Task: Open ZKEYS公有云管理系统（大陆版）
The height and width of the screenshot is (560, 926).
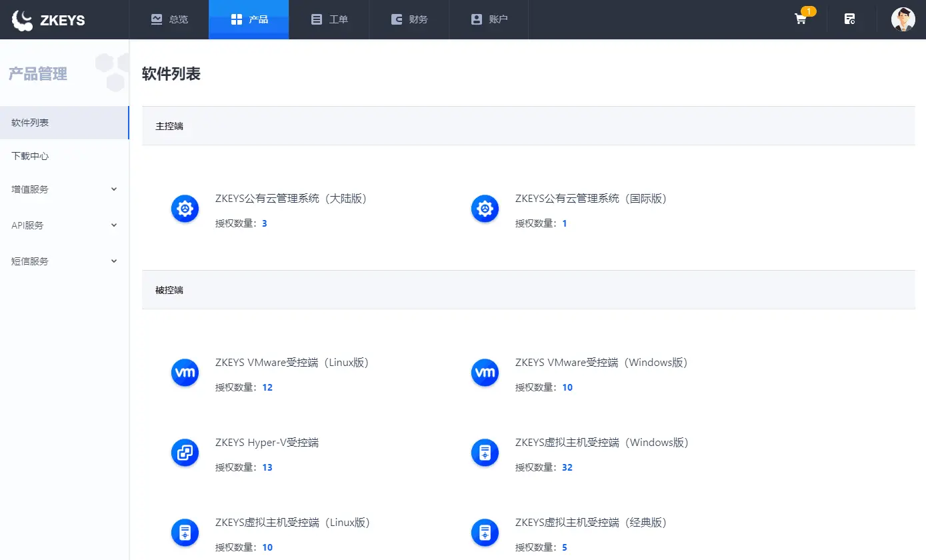Action: (x=291, y=199)
